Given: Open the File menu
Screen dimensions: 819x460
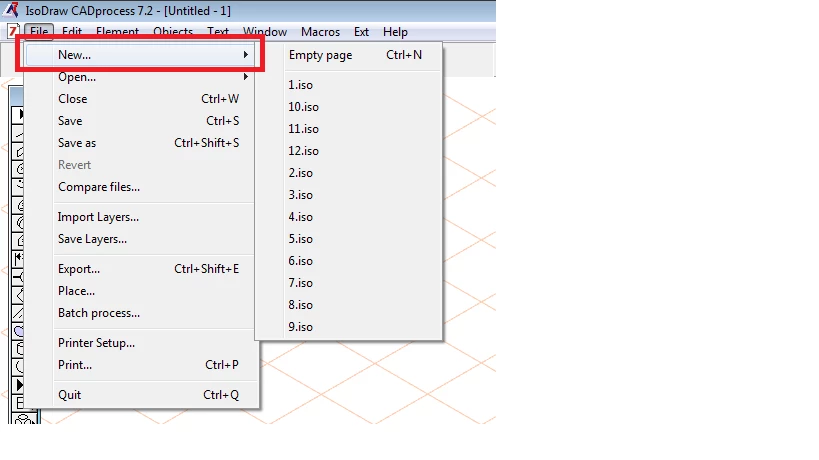Looking at the screenshot, I should point(39,32).
